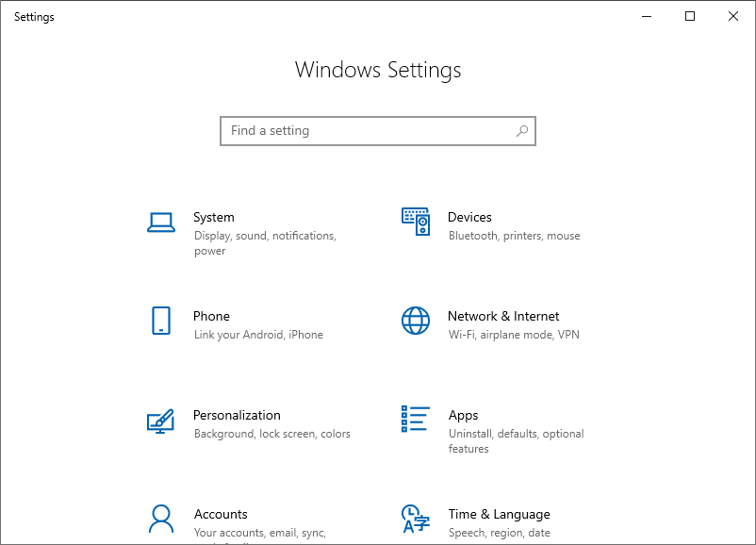Image resolution: width=756 pixels, height=545 pixels.
Task: Open the Time & Language label
Action: tap(499, 515)
